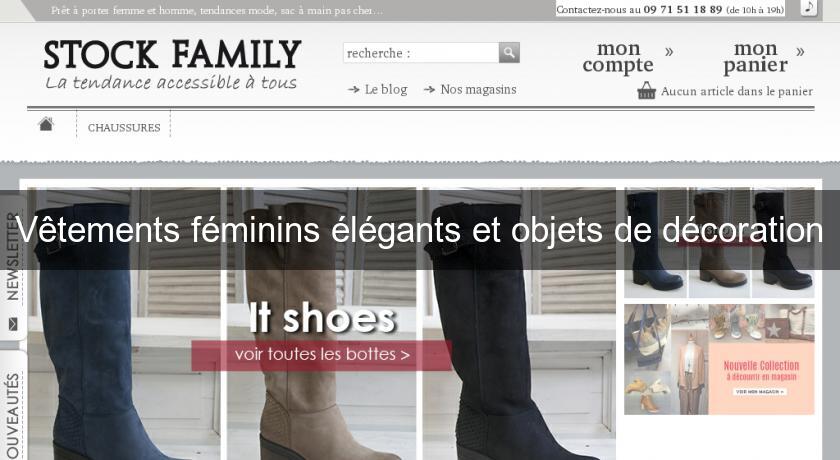Open the shopping basket icon
This screenshot has height=460, width=840.
pyautogui.click(x=647, y=91)
